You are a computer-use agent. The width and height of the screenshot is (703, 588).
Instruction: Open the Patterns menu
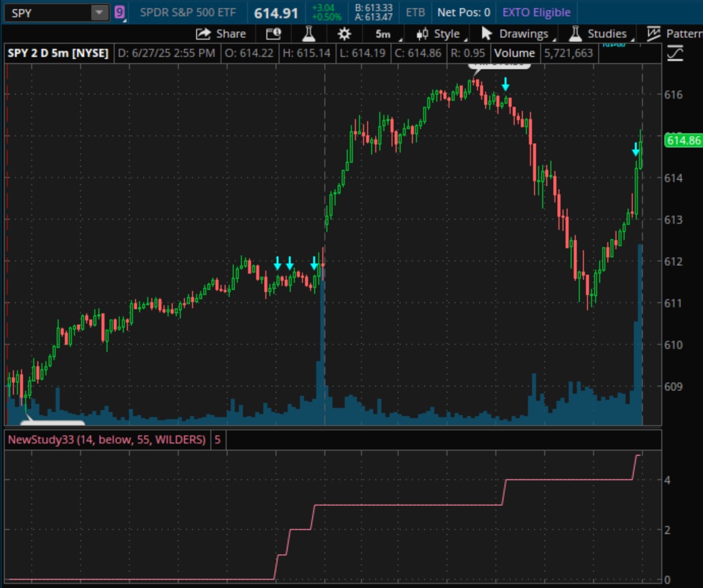pyautogui.click(x=674, y=34)
